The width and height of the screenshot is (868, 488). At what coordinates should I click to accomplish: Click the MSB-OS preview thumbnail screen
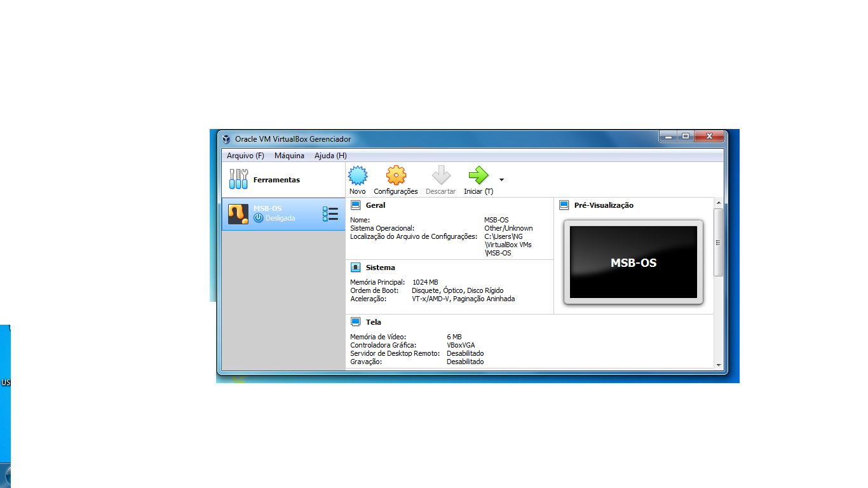pyautogui.click(x=634, y=262)
